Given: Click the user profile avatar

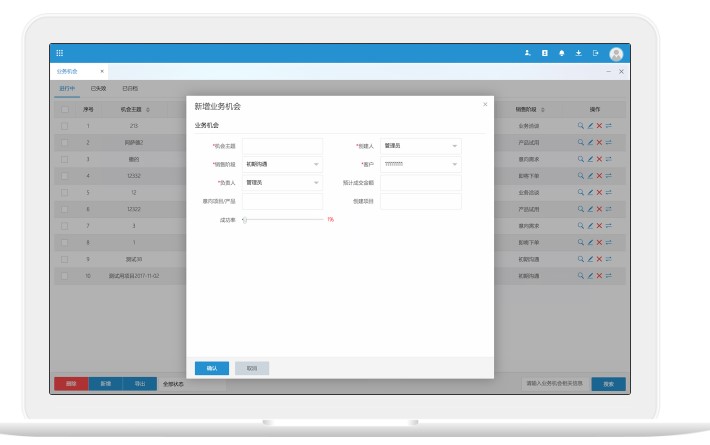Looking at the screenshot, I should 616,54.
